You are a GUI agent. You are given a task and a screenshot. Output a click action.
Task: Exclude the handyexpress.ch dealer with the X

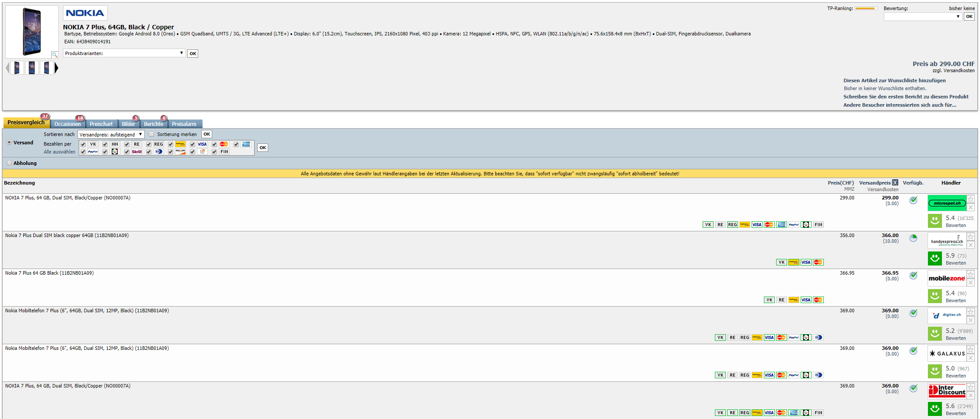click(x=970, y=245)
